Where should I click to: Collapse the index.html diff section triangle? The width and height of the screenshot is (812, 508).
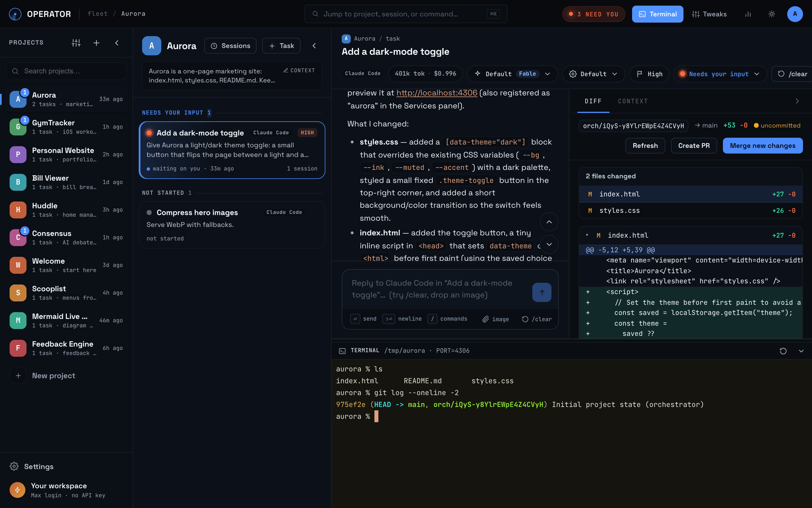pos(587,235)
